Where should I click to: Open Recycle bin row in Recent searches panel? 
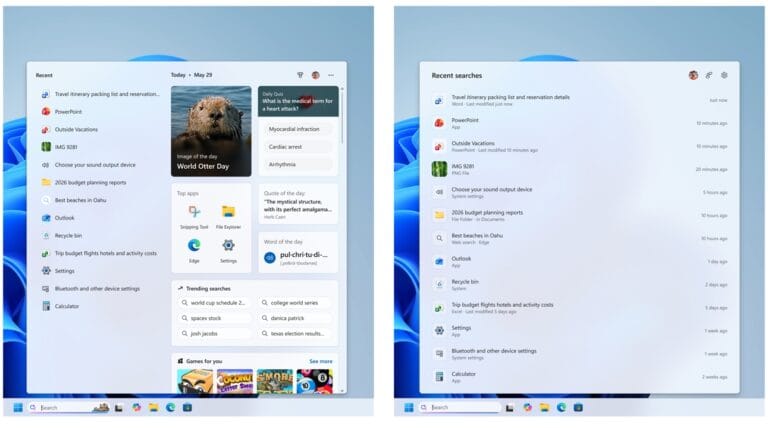(579, 285)
